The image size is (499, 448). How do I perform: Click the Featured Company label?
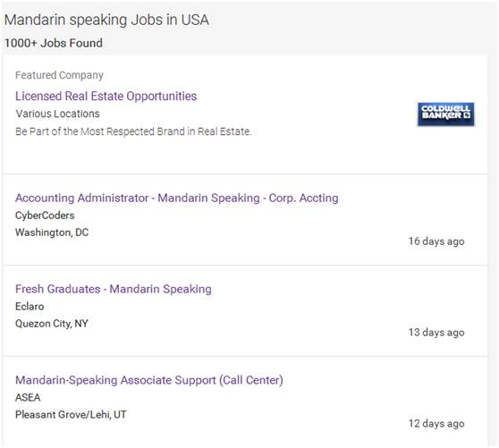pos(59,75)
